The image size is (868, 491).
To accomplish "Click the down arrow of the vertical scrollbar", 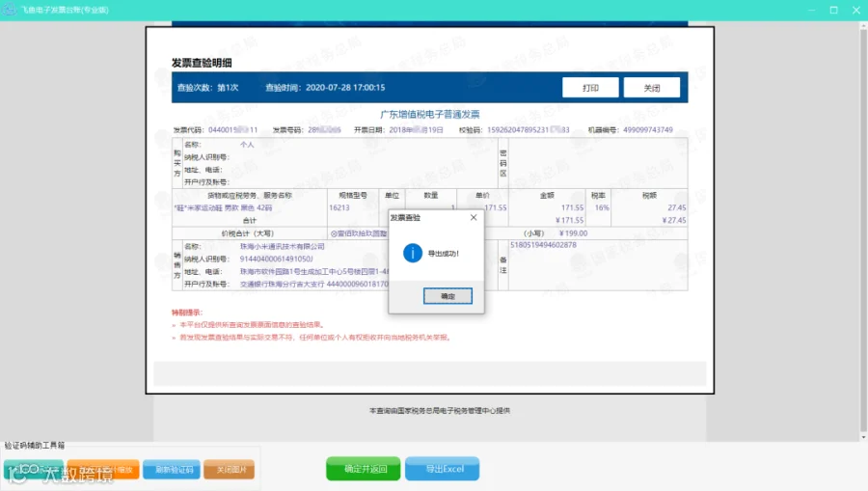I will [863, 437].
